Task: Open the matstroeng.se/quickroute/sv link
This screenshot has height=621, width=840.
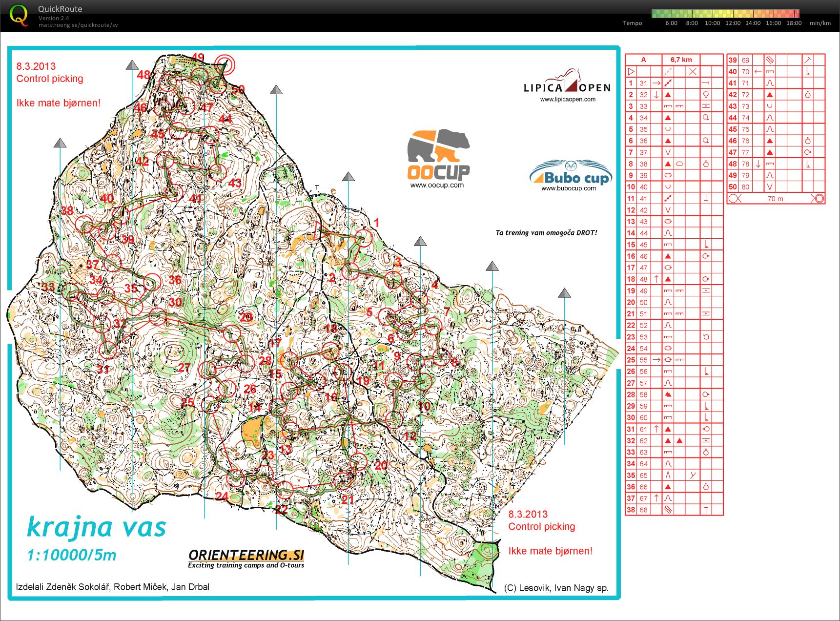Action: (x=78, y=25)
